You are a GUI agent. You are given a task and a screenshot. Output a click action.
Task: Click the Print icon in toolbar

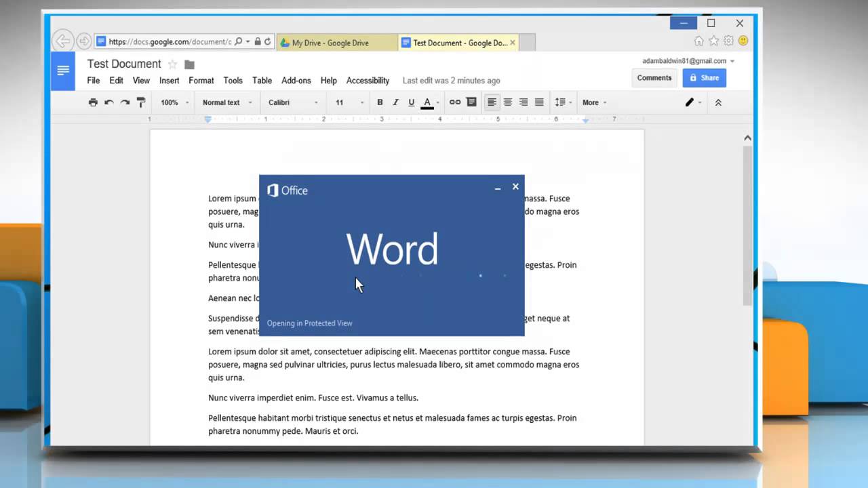(x=93, y=102)
